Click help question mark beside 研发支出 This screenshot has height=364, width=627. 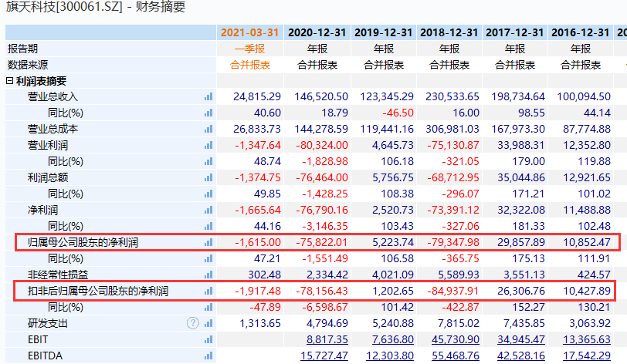click(x=193, y=323)
